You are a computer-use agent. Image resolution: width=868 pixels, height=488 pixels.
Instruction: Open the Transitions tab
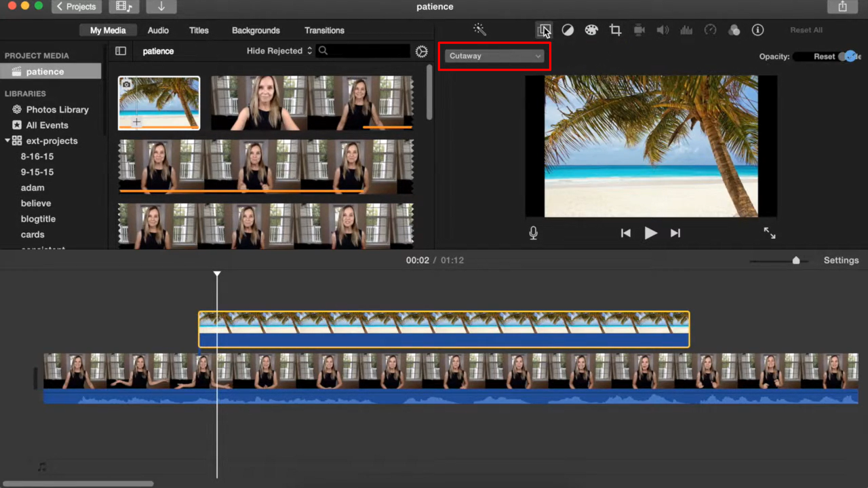point(324,31)
